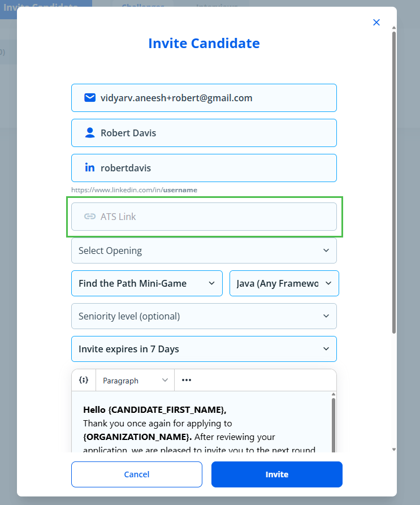Open the three-dots more options in editor
The image size is (420, 505).
click(x=187, y=381)
